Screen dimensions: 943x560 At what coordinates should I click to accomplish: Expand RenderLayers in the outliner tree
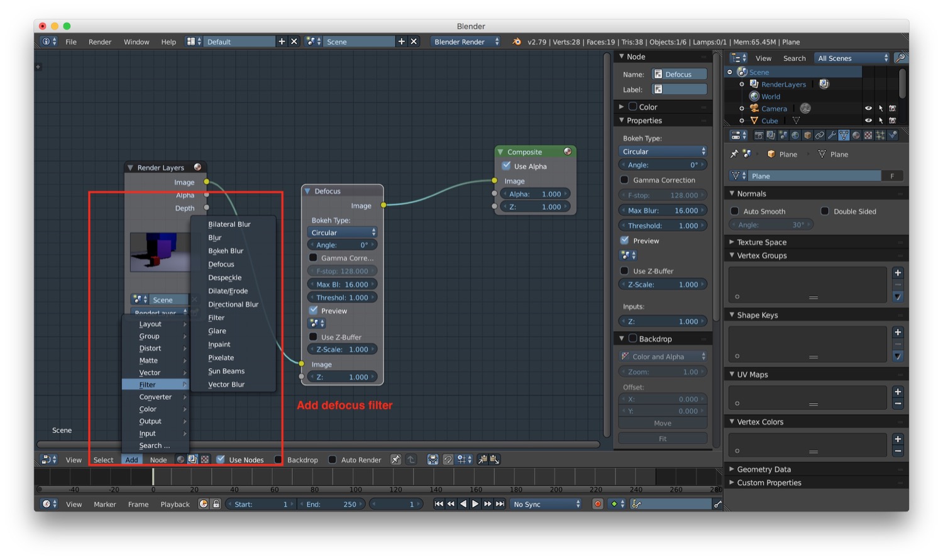(742, 84)
